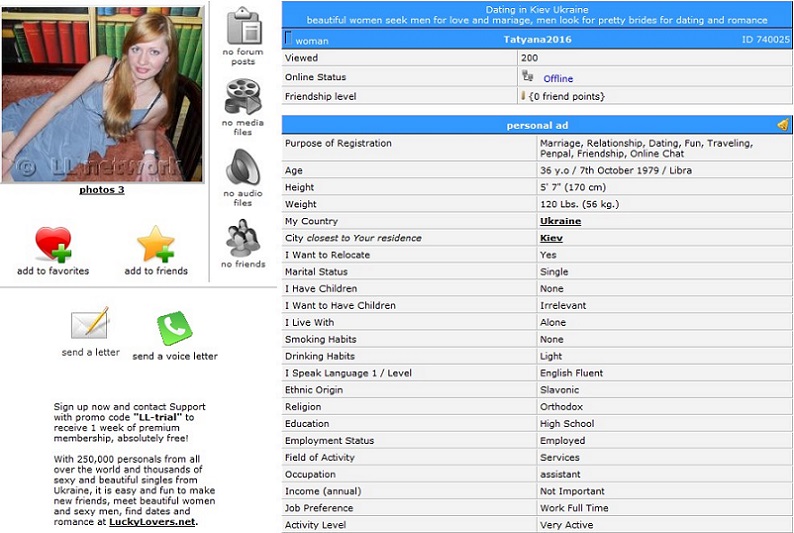This screenshot has height=533, width=794.
Task: Click the Drinking Habits value 'Light'
Action: (x=551, y=356)
